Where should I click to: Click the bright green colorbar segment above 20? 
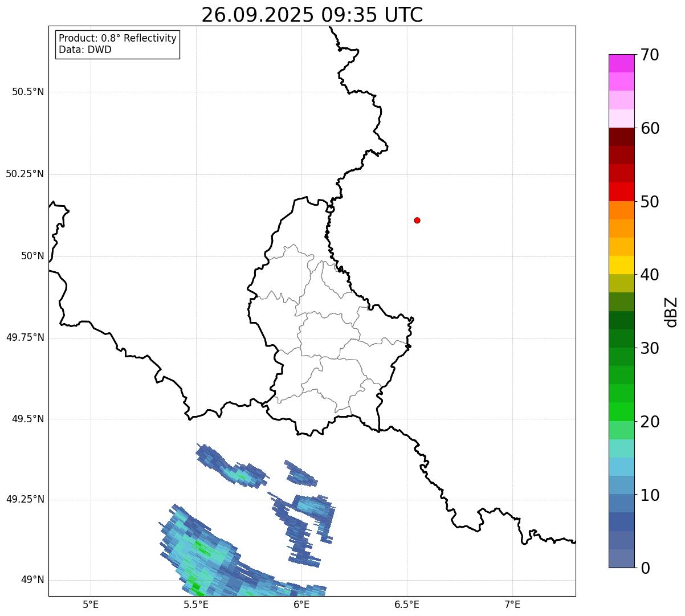(x=621, y=412)
